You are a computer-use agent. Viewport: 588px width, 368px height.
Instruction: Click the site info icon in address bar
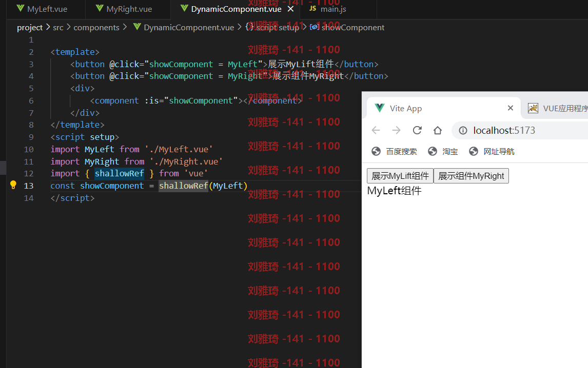tap(463, 130)
